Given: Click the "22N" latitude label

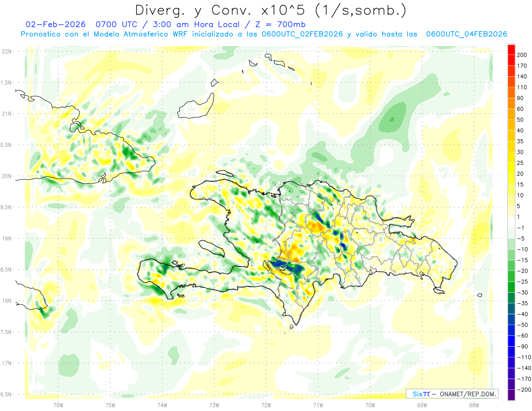Looking at the screenshot, I should click(7, 51).
